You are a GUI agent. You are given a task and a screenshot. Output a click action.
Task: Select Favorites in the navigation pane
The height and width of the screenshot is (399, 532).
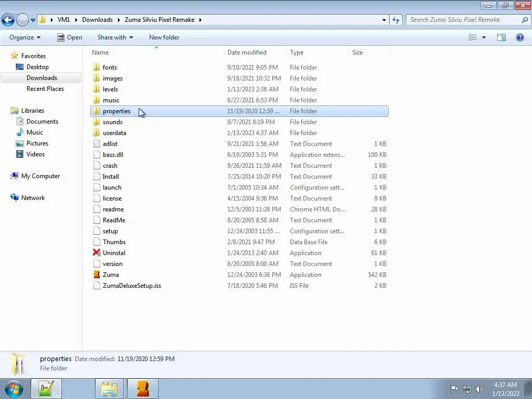pyautogui.click(x=33, y=56)
